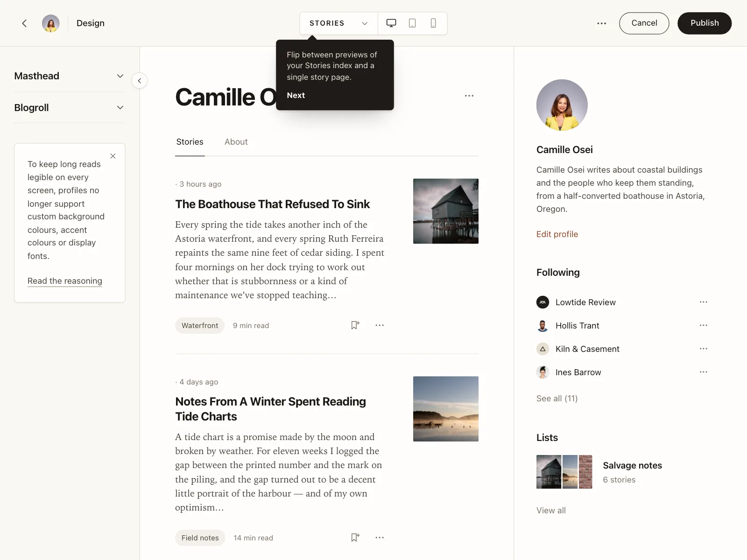The image size is (747, 560).
Task: Open the Salvage notes list thumbnail
Action: [564, 472]
